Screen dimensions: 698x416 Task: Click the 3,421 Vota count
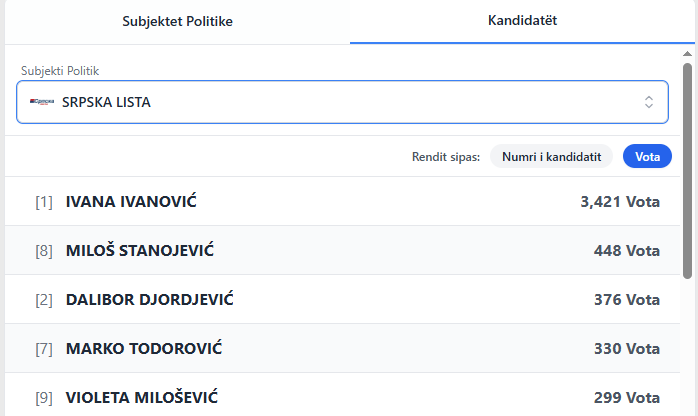(x=620, y=202)
